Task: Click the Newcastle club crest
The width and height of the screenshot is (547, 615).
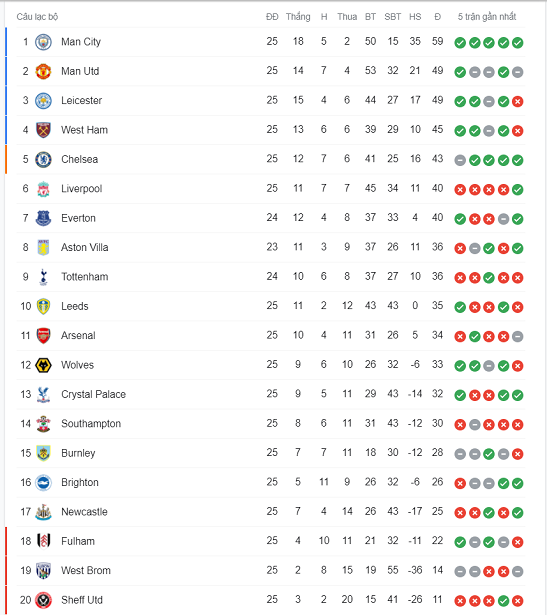Action: [x=43, y=512]
